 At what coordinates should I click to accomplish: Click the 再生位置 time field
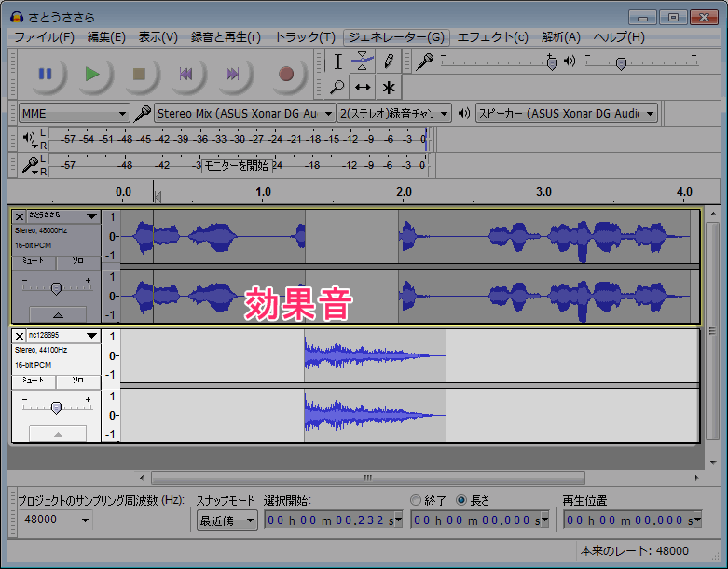(x=632, y=520)
